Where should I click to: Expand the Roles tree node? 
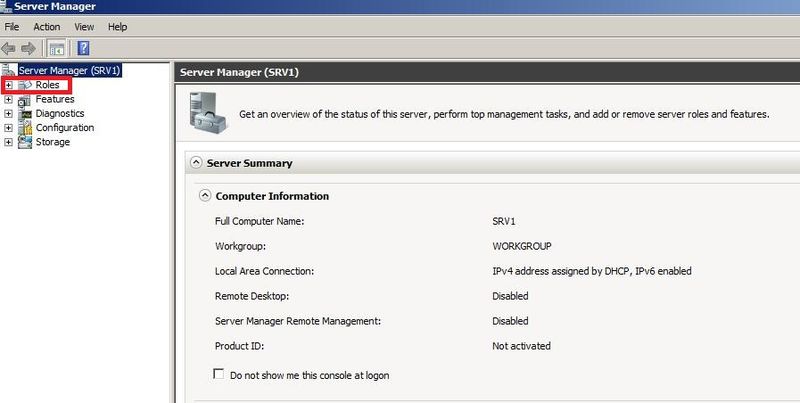pyautogui.click(x=9, y=85)
